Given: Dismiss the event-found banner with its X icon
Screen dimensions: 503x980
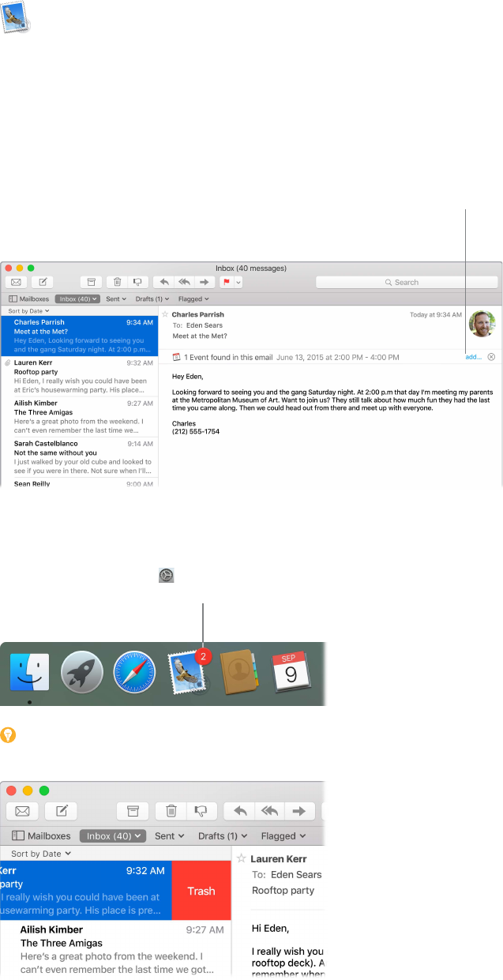Looking at the screenshot, I should [x=491, y=357].
